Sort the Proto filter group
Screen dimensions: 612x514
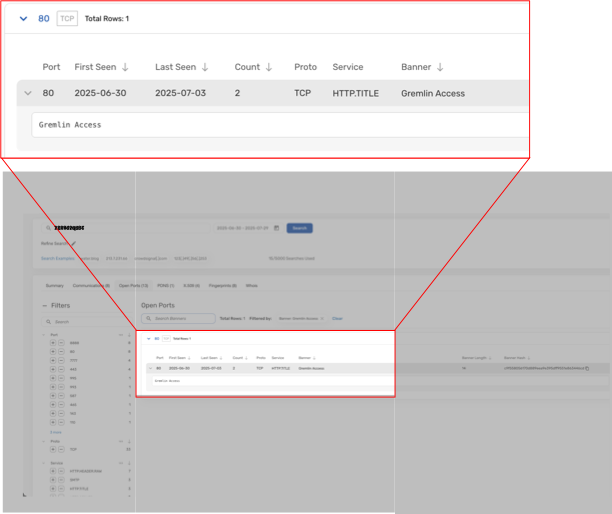tap(129, 441)
